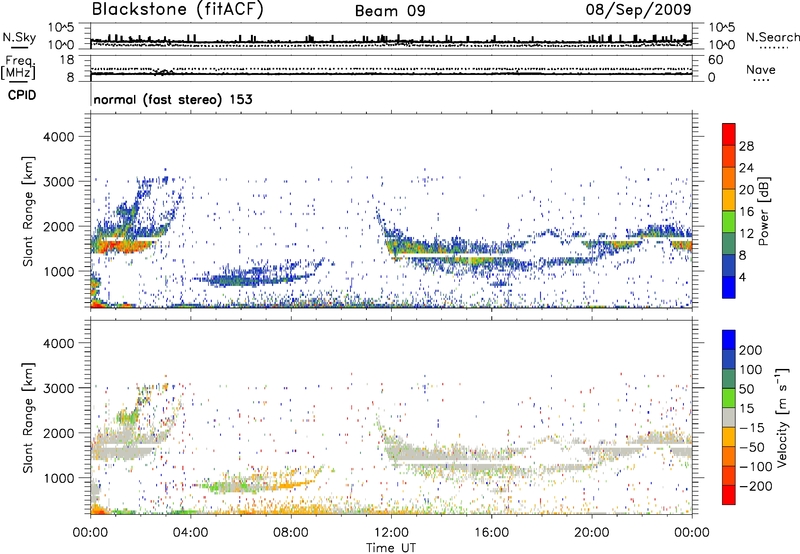Select the 'Beam 09' label
The width and height of the screenshot is (800, 554).
point(390,11)
